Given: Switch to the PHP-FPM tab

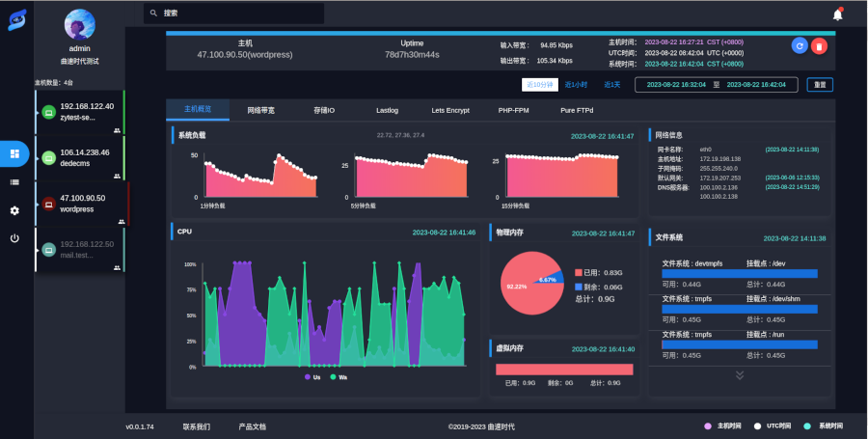Looking at the screenshot, I should pos(513,110).
